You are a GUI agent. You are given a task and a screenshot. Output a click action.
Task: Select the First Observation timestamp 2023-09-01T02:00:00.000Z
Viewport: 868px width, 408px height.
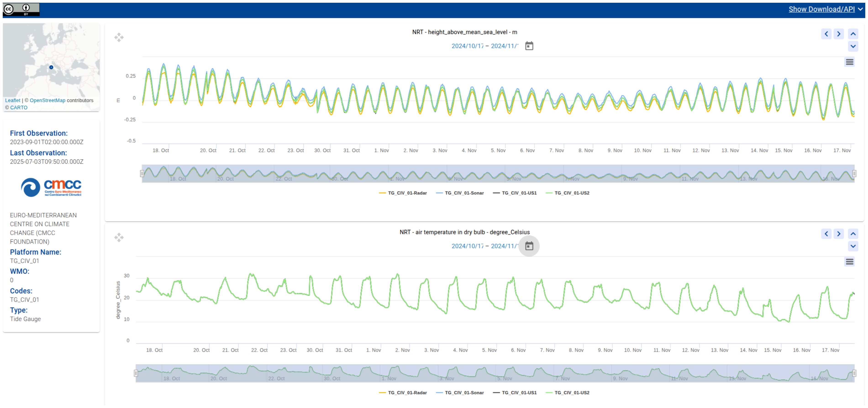coord(47,142)
